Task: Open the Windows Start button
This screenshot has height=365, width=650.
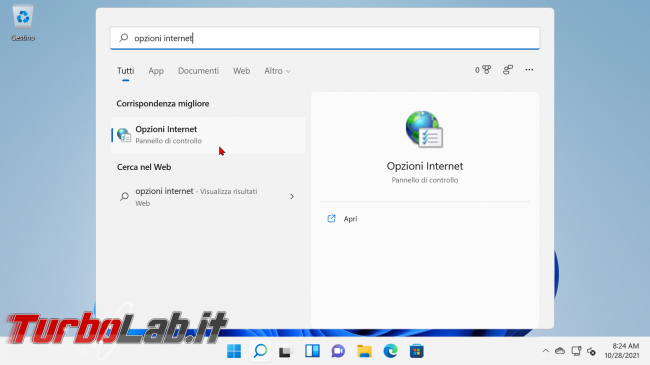Action: pos(234,351)
